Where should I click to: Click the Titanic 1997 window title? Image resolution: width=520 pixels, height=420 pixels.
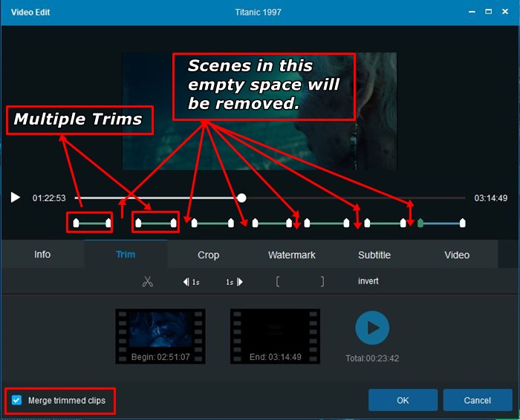click(258, 13)
